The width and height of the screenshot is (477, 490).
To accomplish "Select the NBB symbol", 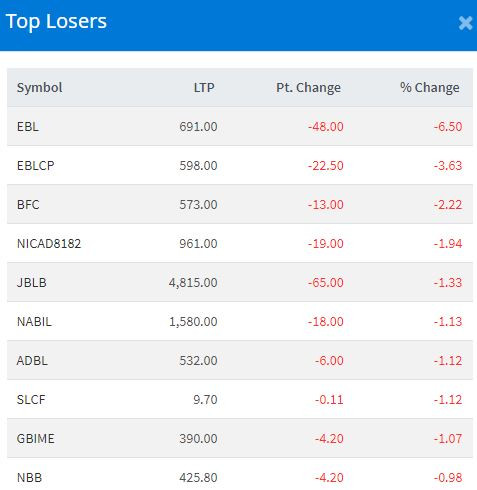I will tap(29, 478).
